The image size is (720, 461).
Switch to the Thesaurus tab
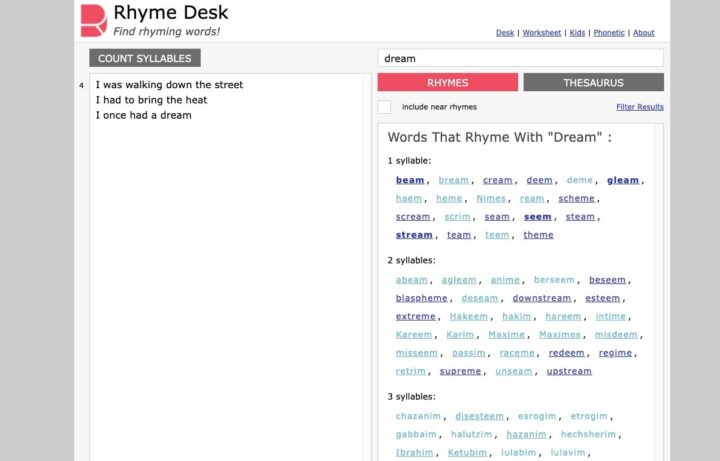tap(593, 83)
